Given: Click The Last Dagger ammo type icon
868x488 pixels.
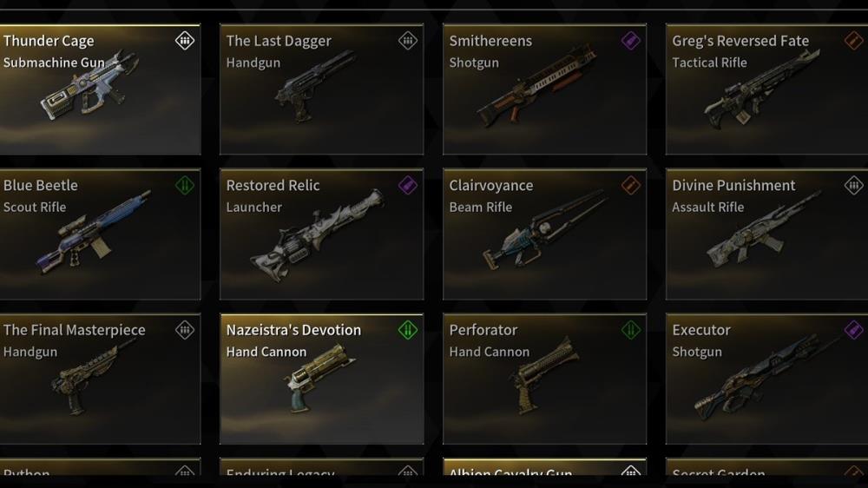Looking at the screenshot, I should (x=408, y=41).
